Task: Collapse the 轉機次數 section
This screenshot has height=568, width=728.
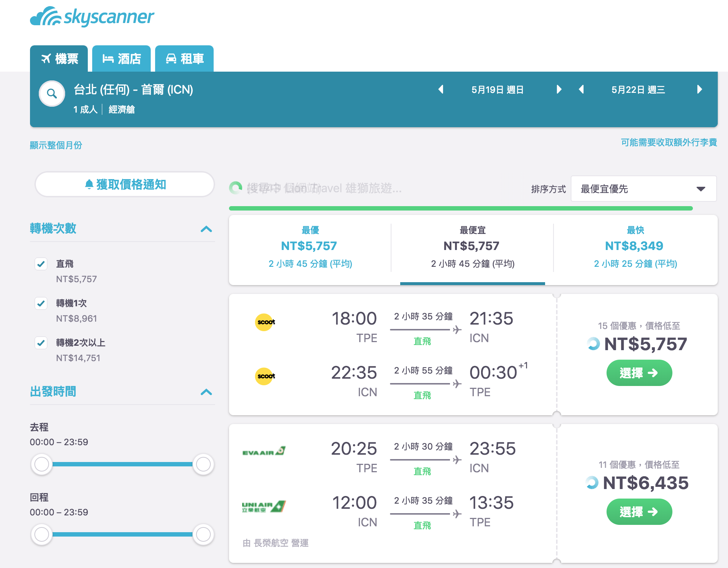Action: [x=206, y=229]
